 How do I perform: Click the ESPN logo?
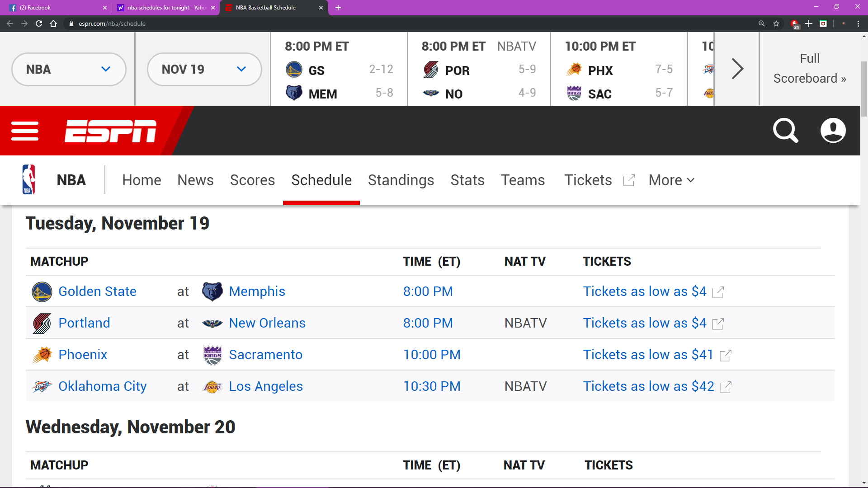pos(110,131)
